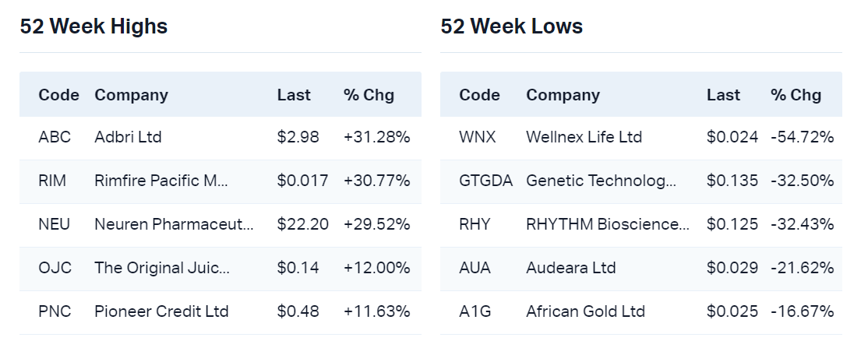Select the OJC ticker code
The height and width of the screenshot is (348, 868).
coord(55,268)
